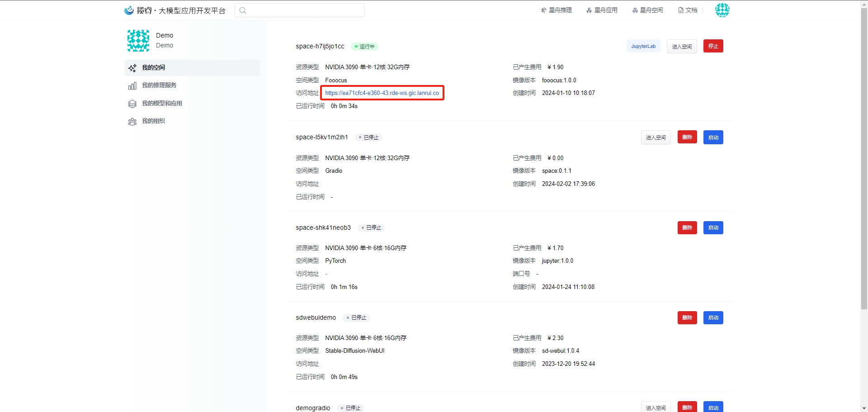Image resolution: width=868 pixels, height=412 pixels.
Task: Open 星舟推理 in top navigation
Action: click(x=557, y=10)
